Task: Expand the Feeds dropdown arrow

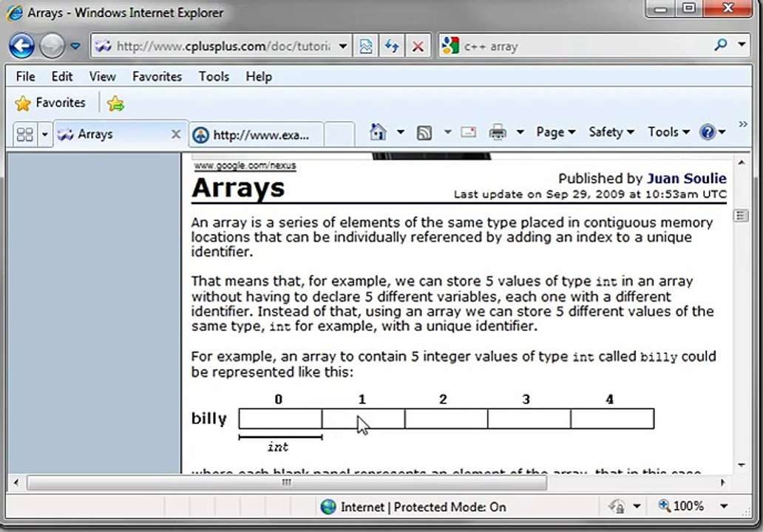Action: point(447,132)
